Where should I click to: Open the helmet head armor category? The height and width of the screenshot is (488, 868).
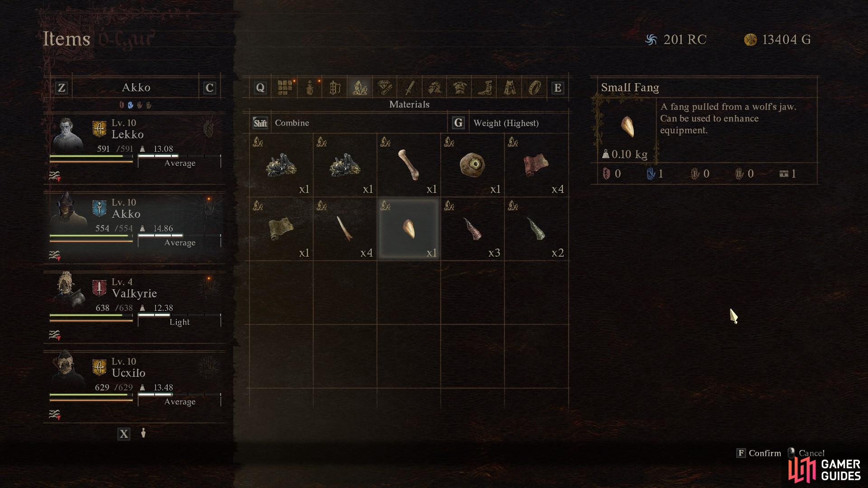click(435, 88)
